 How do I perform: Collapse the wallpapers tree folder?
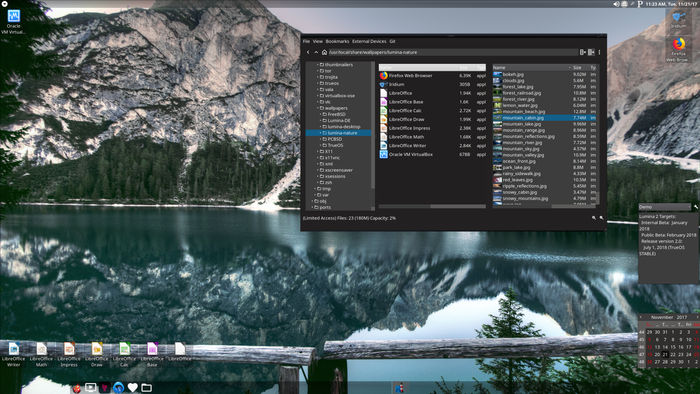317,108
